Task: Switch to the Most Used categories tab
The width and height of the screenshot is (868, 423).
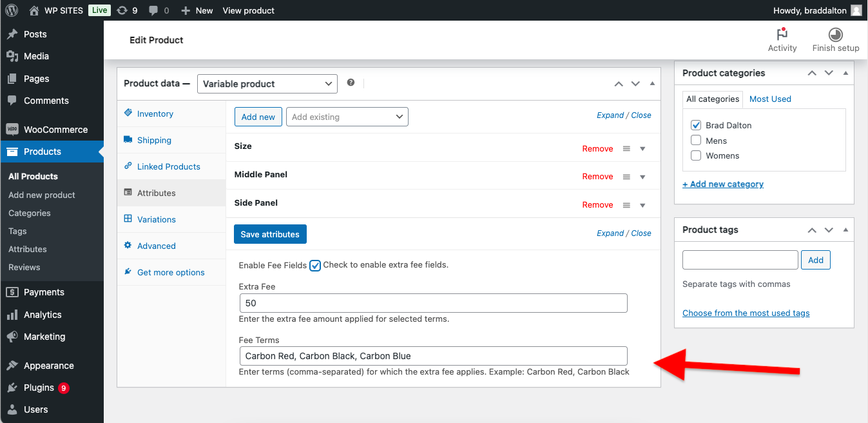Action: (770, 99)
